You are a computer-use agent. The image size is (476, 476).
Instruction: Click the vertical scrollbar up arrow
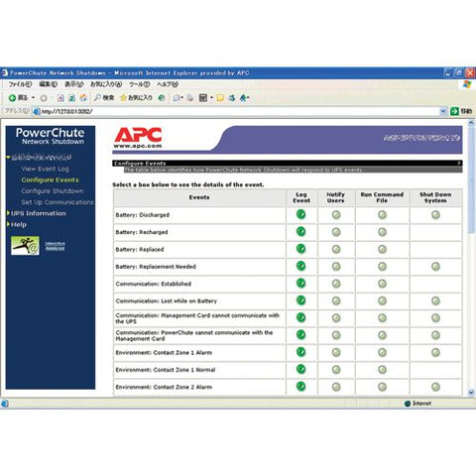tap(471, 123)
